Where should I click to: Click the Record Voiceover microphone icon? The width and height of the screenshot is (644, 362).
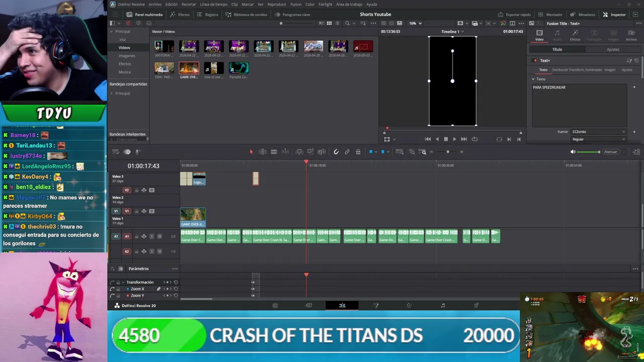click(x=137, y=152)
